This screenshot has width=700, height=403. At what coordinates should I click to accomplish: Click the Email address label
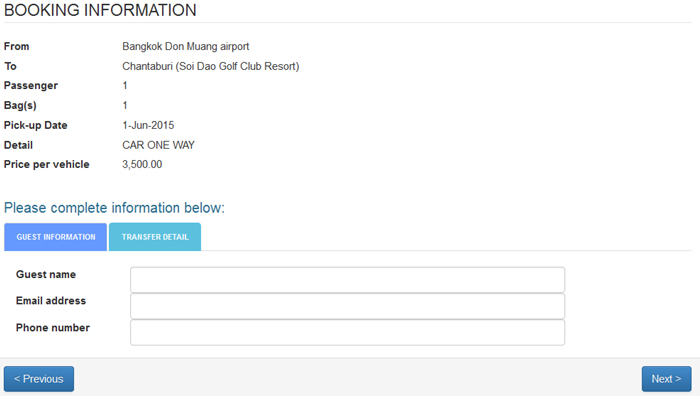(51, 301)
